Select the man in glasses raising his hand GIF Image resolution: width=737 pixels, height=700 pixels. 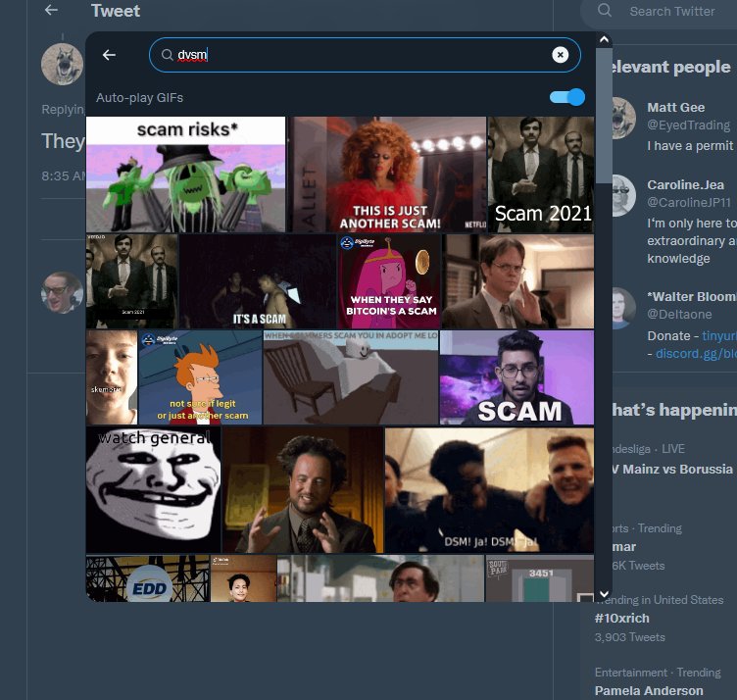(x=518, y=281)
